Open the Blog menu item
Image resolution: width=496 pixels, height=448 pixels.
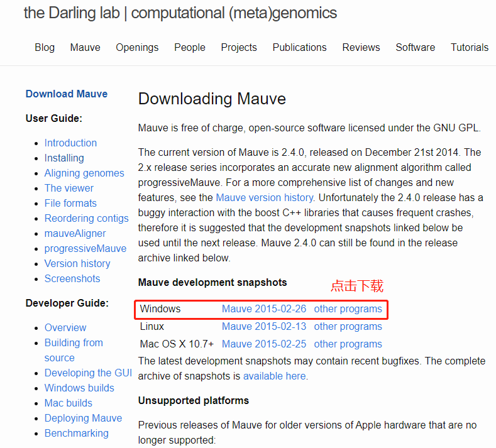45,47
